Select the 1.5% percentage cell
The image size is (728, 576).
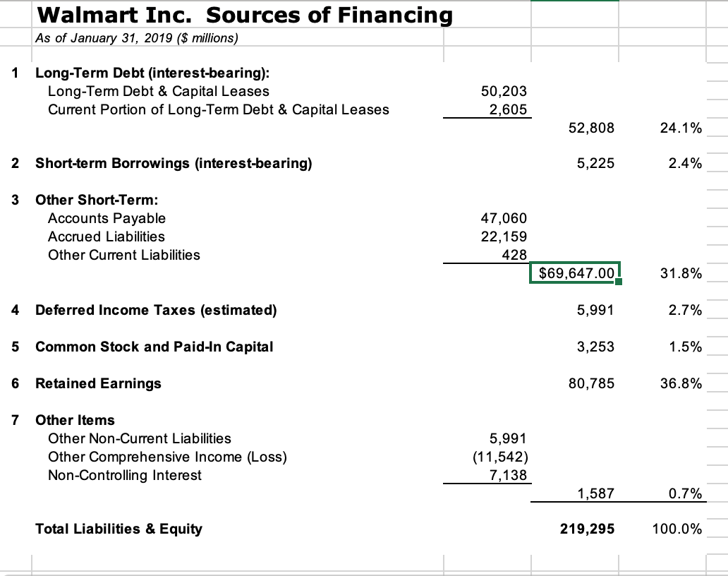pyautogui.click(x=685, y=347)
